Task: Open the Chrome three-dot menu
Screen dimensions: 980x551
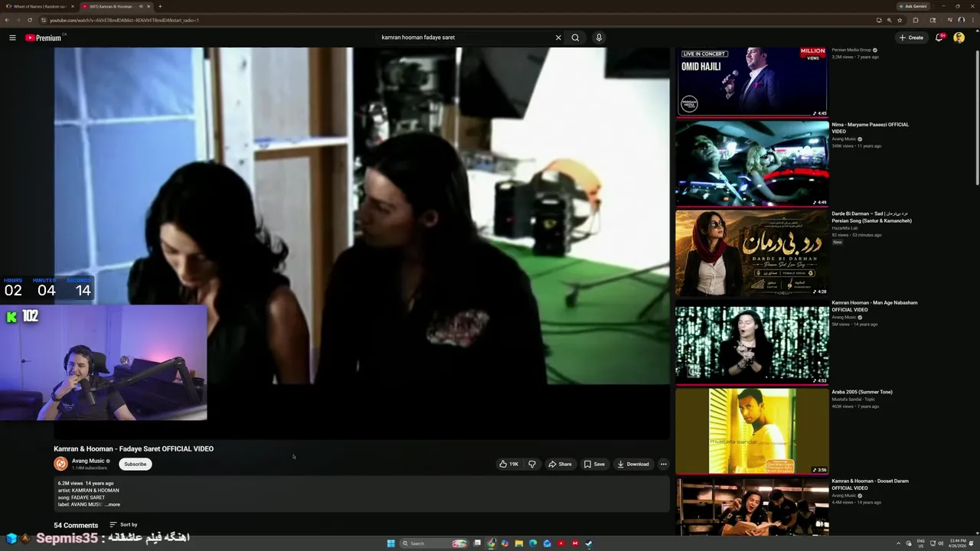Action: point(972,20)
